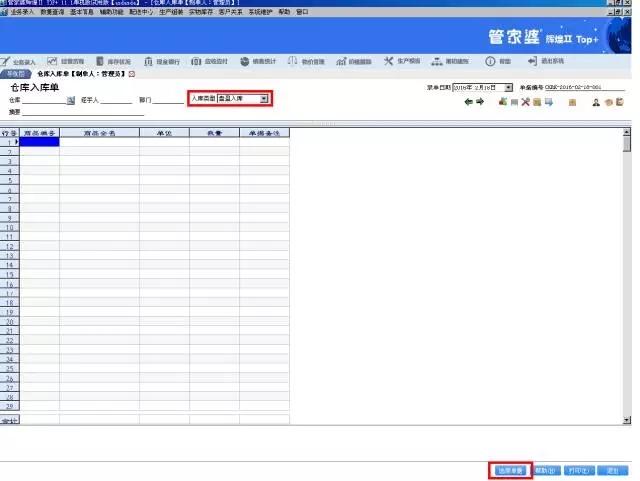Click the 单据备注 column header
Viewport: 640px width, 481px height.
(x=264, y=133)
